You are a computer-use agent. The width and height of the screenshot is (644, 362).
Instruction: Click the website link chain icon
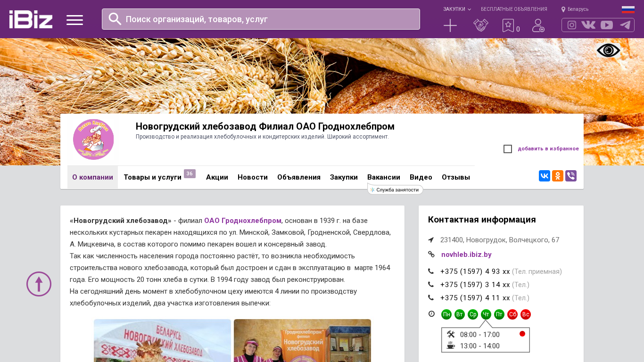point(431,255)
